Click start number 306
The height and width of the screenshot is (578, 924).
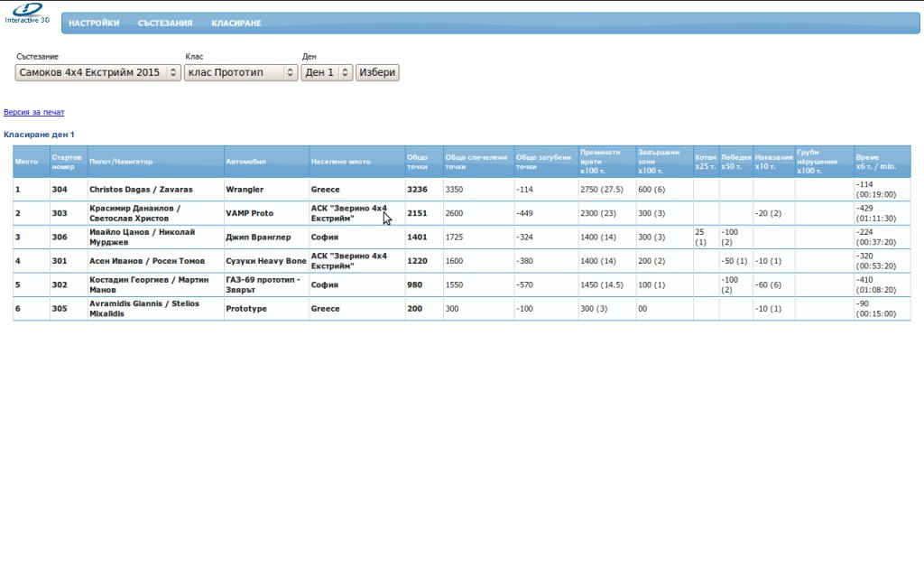point(60,238)
